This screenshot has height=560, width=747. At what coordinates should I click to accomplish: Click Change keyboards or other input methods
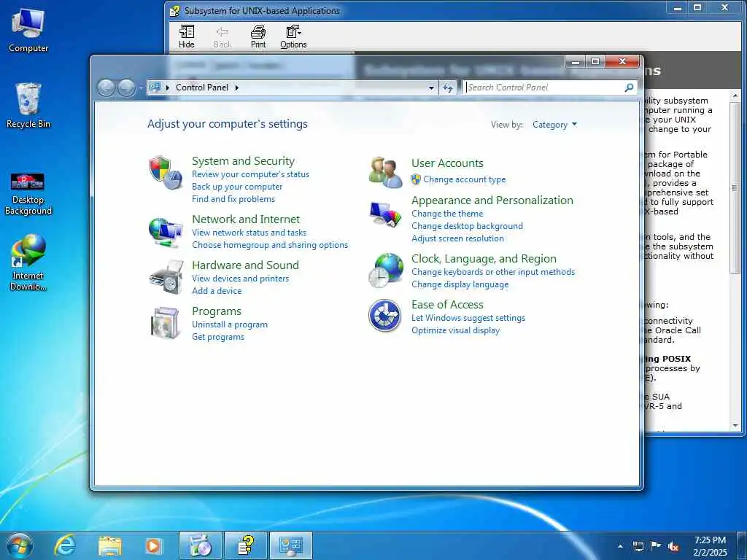coord(493,272)
